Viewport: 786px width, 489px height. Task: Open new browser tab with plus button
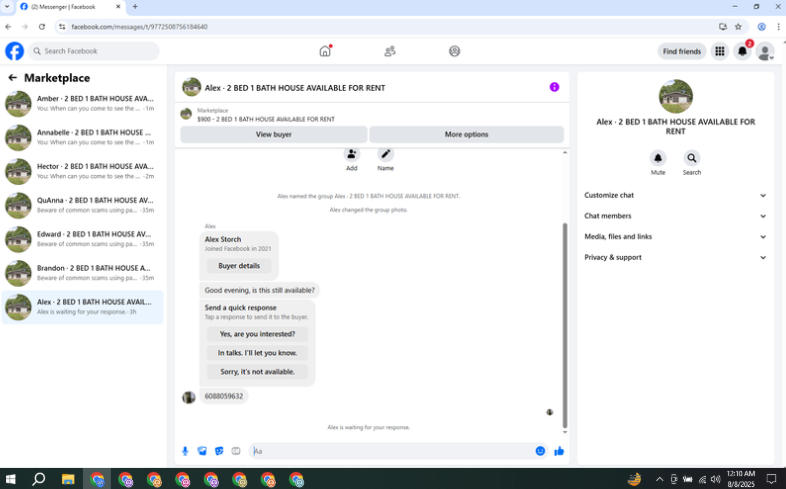tap(135, 7)
